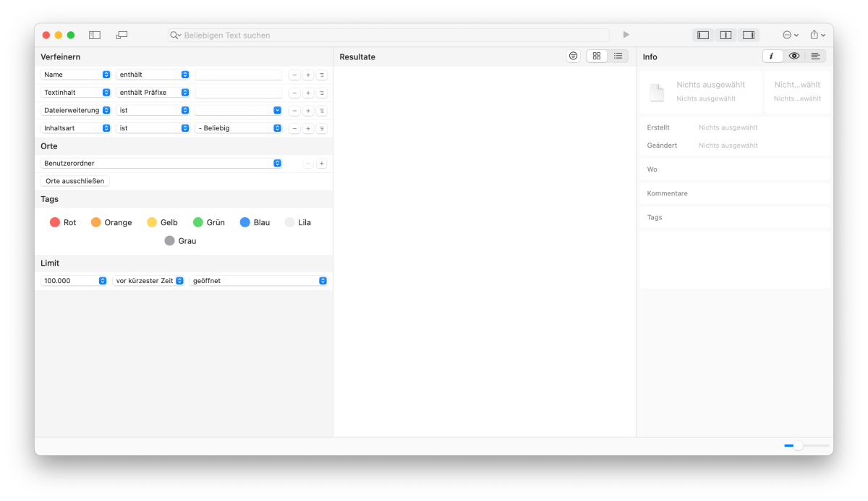Screen dimensions: 868x501
Task: Select the center split layout button
Action: pyautogui.click(x=726, y=35)
